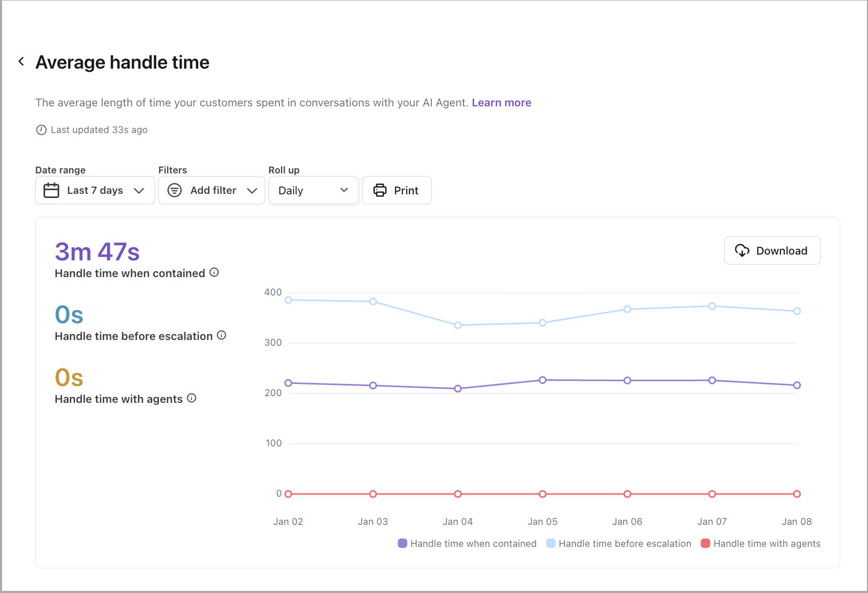Screen dimensions: 868x593
Task: Click the printer icon
Action: point(380,190)
